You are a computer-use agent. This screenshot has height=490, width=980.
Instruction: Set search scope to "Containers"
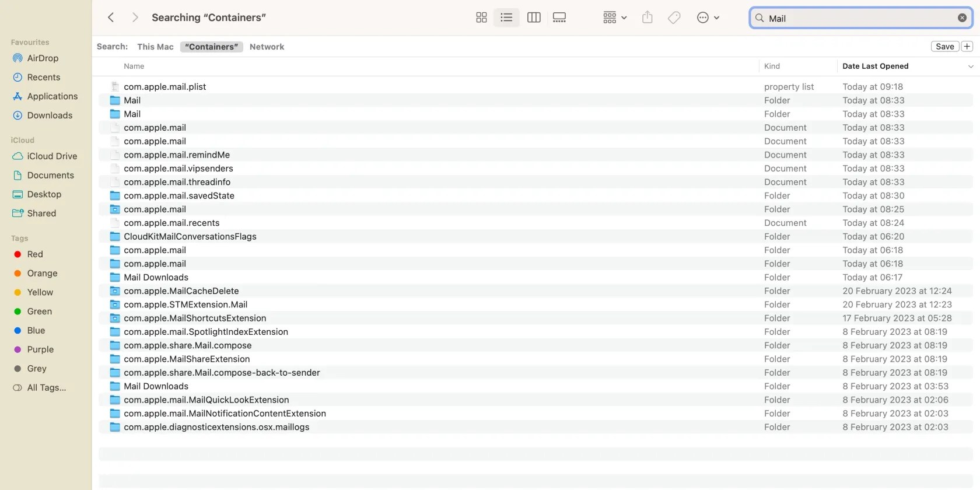pos(212,47)
